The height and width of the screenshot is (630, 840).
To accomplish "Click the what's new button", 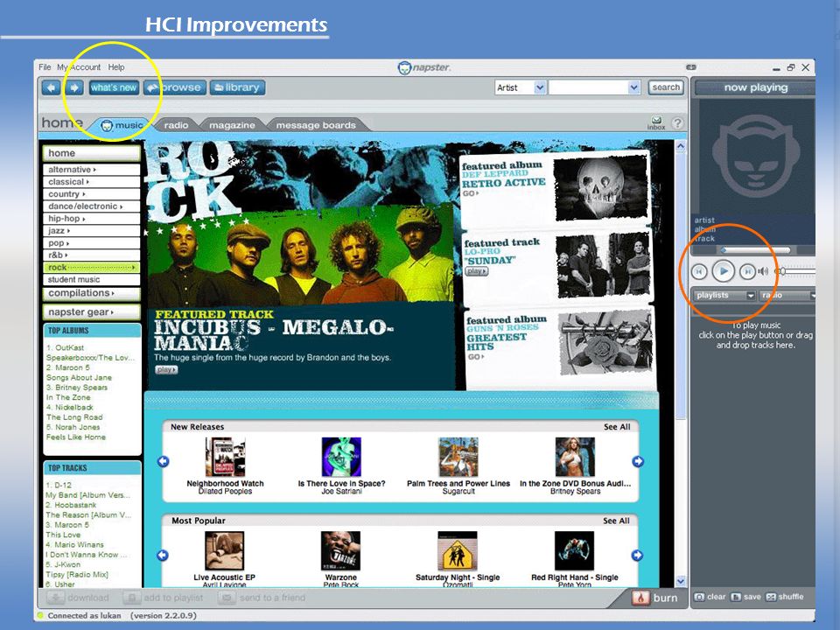I will tap(114, 87).
